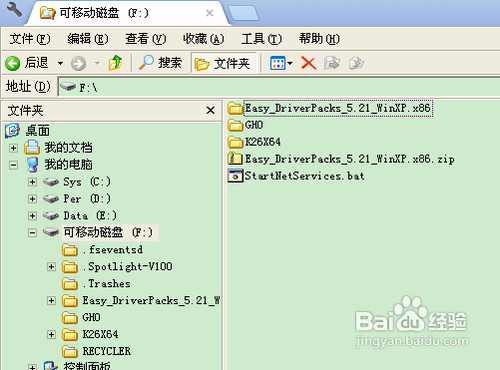Screen dimensions: 500x370
Task: Click 桌面 desktop icon in tree
Action: coord(13,130)
